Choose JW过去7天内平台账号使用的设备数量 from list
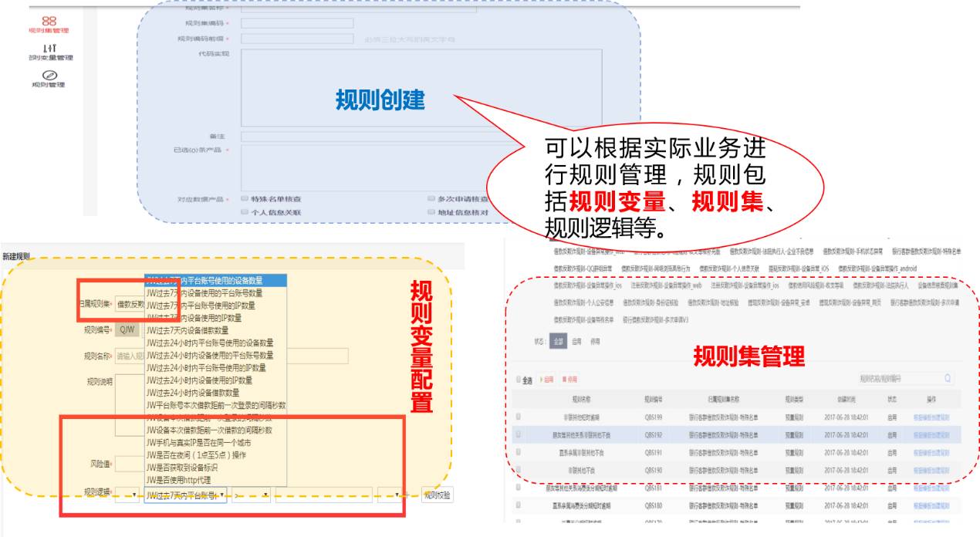This screenshot has width=980, height=537. 215,280
